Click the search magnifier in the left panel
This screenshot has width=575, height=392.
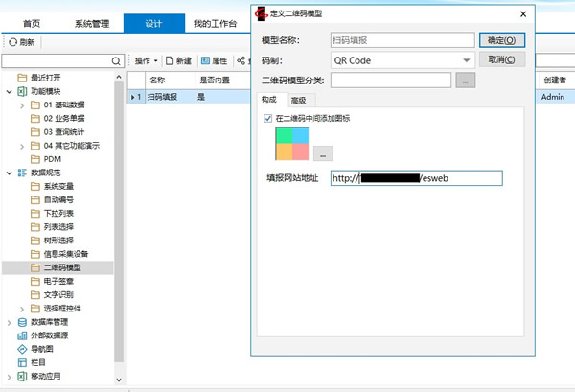pyautogui.click(x=117, y=60)
